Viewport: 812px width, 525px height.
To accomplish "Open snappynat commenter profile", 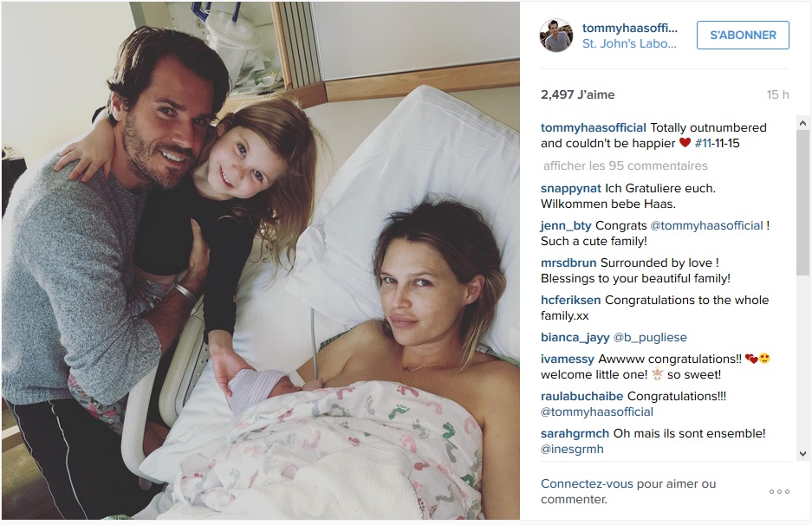I will pos(571,189).
